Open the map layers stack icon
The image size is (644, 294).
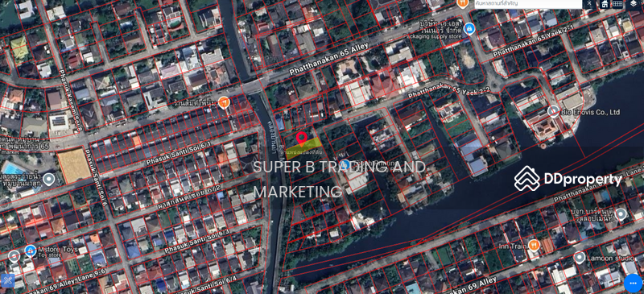pyautogui.click(x=634, y=4)
